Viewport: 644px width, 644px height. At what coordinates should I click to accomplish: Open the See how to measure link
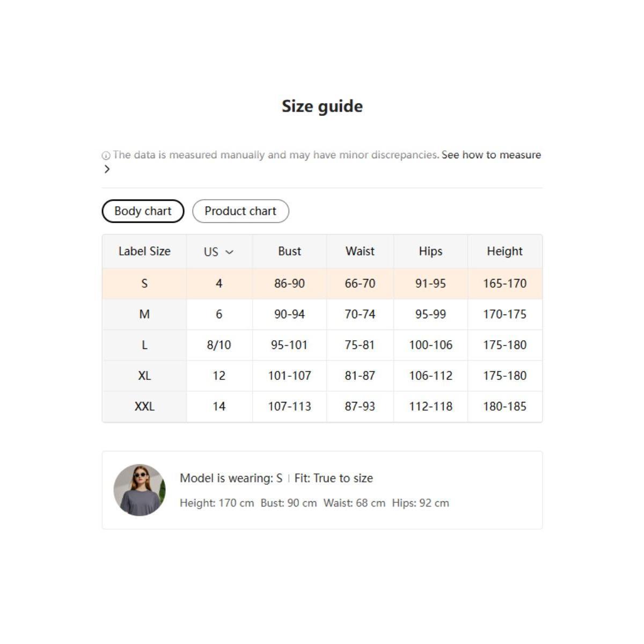491,155
